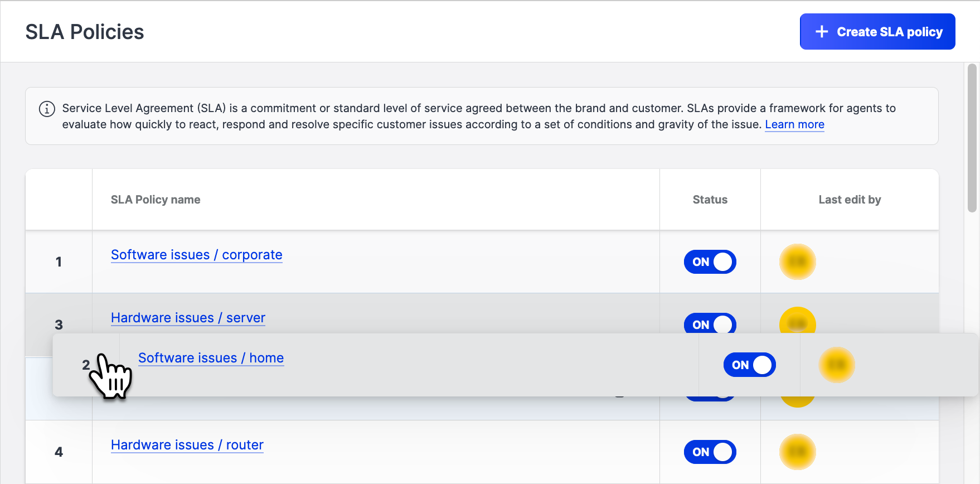The width and height of the screenshot is (980, 484).
Task: Open the Software issues / home policy
Action: click(211, 358)
